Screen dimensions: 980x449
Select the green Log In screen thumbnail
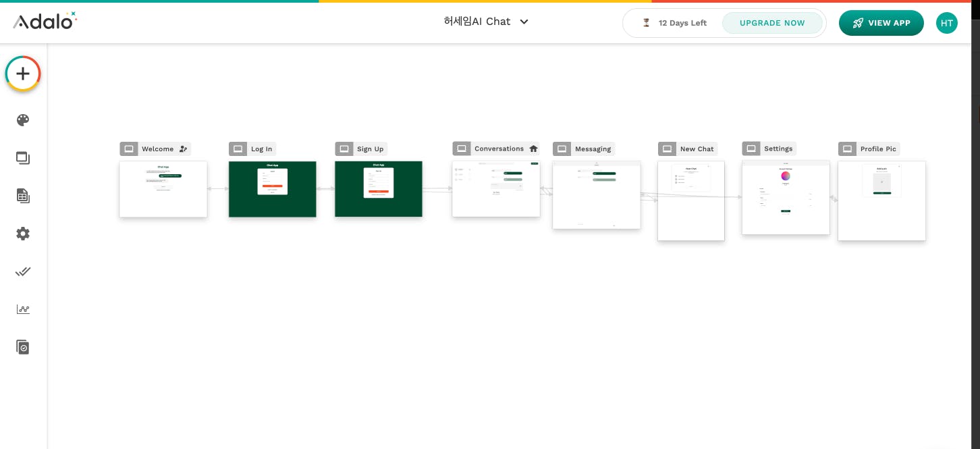click(273, 189)
